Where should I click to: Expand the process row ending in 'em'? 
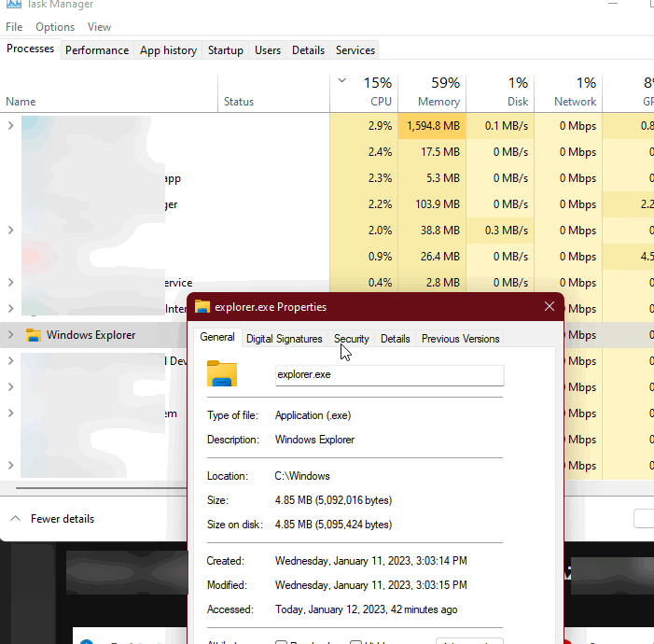click(11, 413)
